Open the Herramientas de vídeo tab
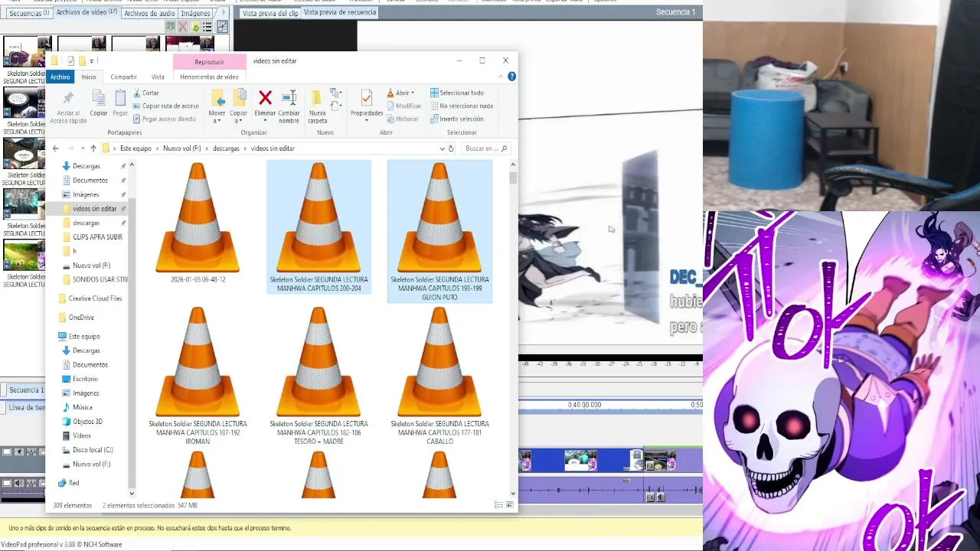 coord(209,77)
